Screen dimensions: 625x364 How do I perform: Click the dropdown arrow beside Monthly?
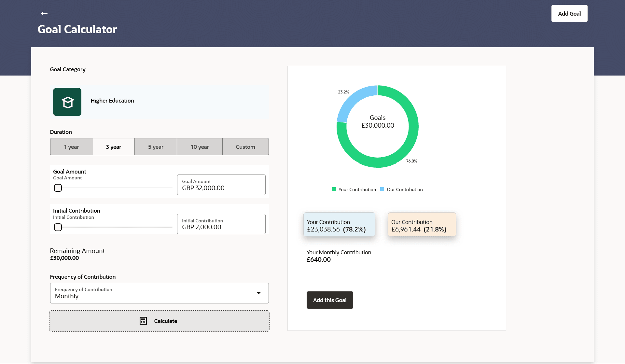click(x=259, y=293)
